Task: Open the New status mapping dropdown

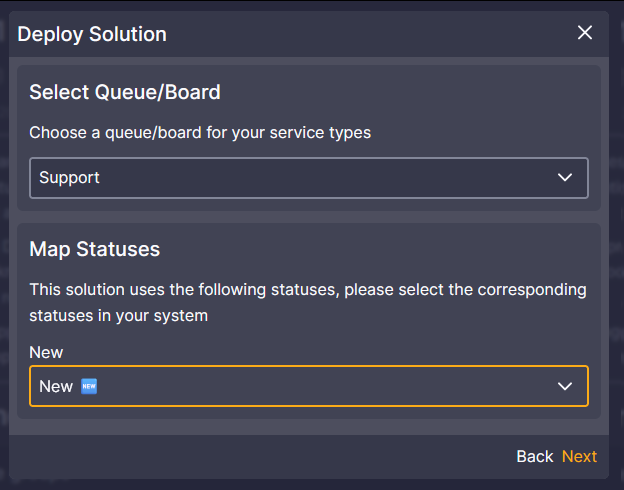Action: click(x=308, y=386)
